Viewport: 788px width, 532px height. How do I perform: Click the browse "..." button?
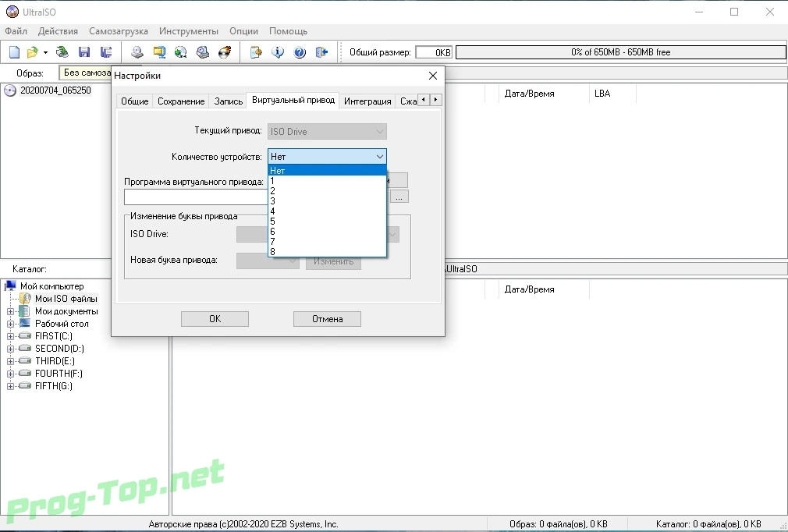click(x=399, y=197)
